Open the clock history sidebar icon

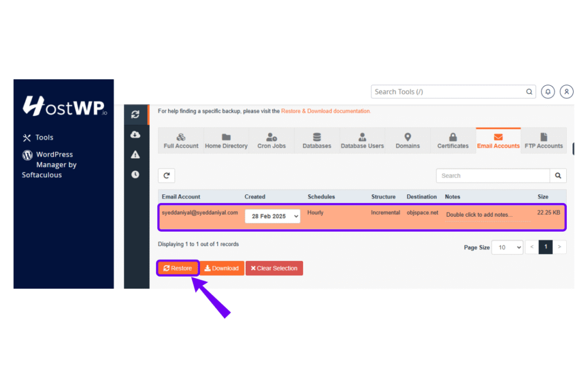pyautogui.click(x=136, y=174)
